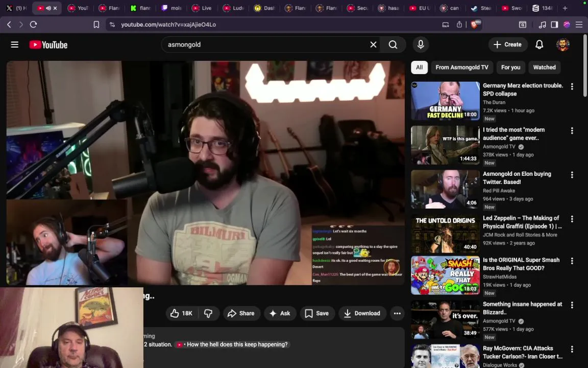The height and width of the screenshot is (368, 588).
Task: Go back with the browser back arrow
Action: tap(9, 25)
